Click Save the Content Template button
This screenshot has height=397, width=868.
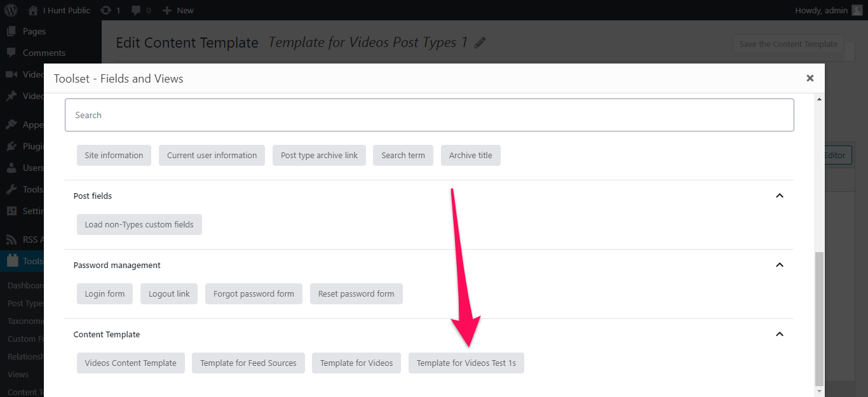(789, 44)
